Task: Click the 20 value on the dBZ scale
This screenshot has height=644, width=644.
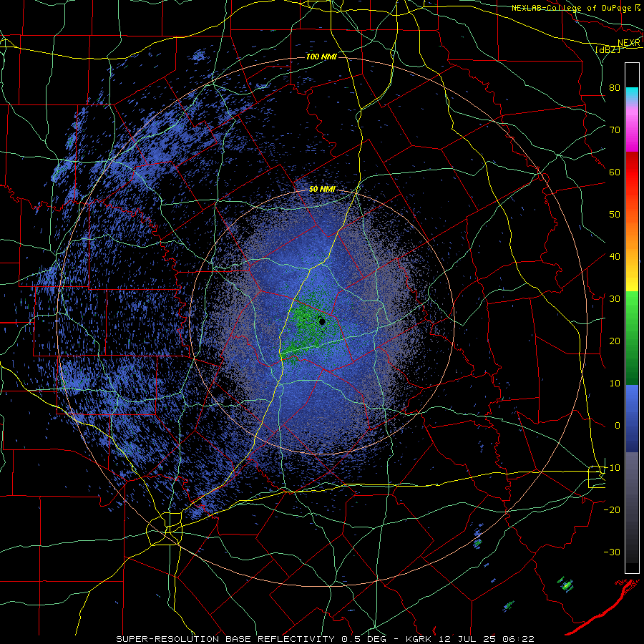Action: 615,341
